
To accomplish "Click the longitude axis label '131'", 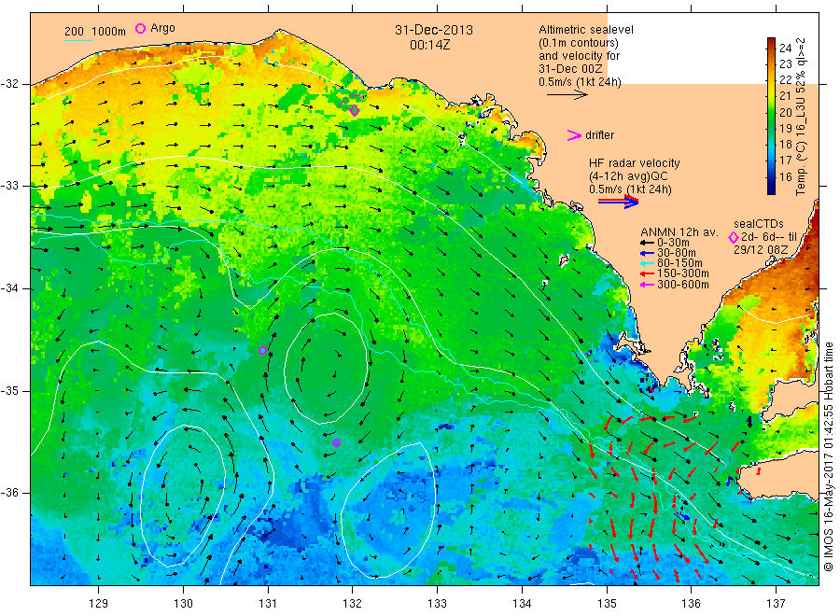I will coord(268,604).
